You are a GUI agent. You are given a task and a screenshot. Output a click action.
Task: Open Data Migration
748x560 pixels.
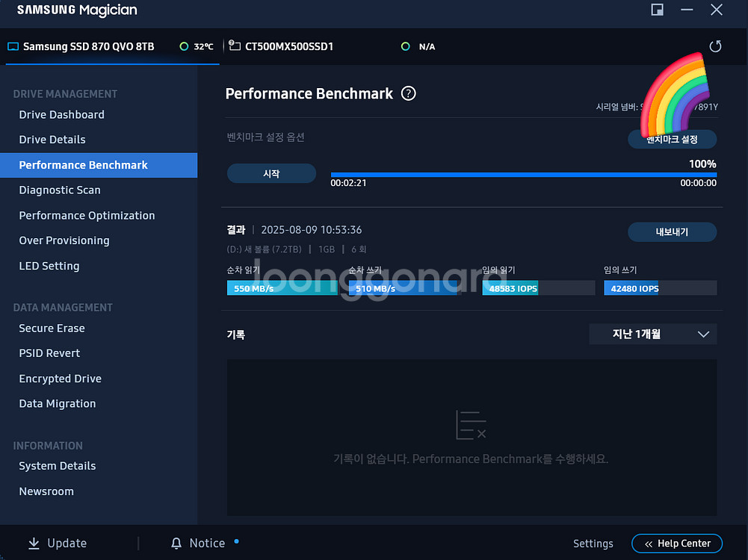58,404
